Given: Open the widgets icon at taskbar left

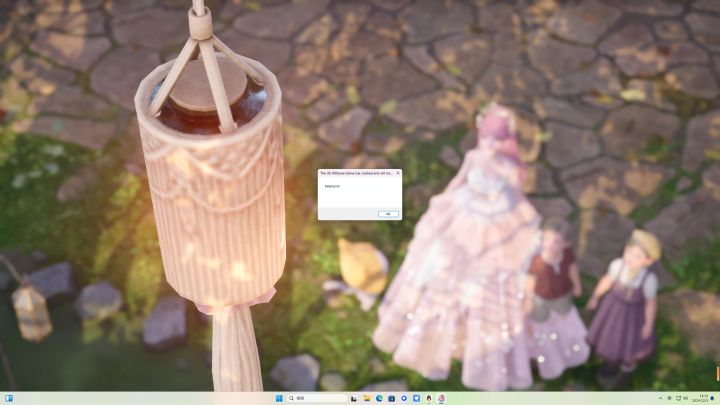Looking at the screenshot, I should click(9, 398).
